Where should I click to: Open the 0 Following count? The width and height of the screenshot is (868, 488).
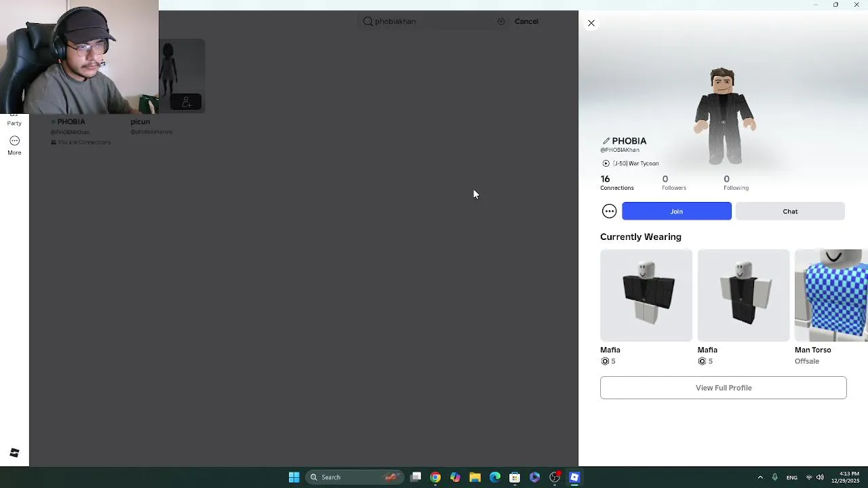[x=736, y=183]
